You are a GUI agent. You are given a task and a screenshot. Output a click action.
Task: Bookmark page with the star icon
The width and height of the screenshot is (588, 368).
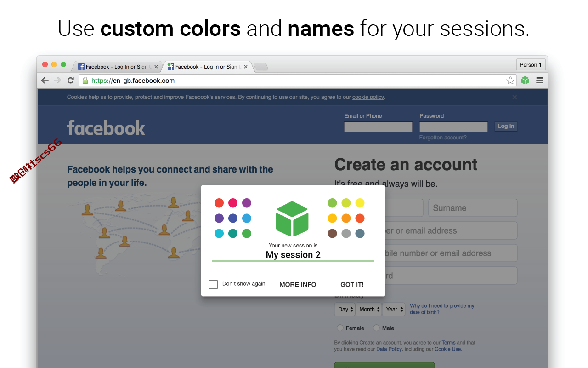point(510,80)
